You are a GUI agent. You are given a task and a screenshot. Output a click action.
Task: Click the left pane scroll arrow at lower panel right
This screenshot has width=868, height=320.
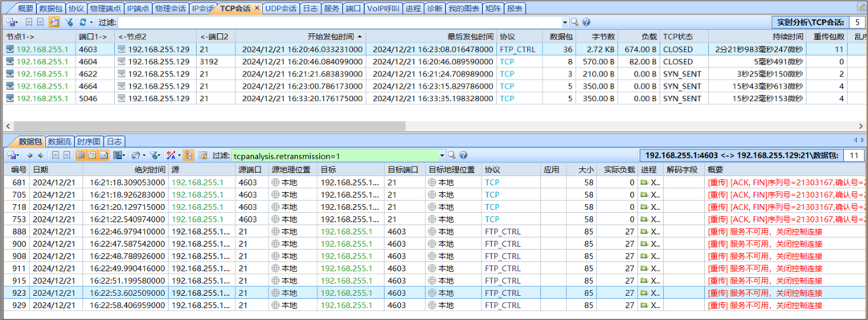[x=856, y=141]
